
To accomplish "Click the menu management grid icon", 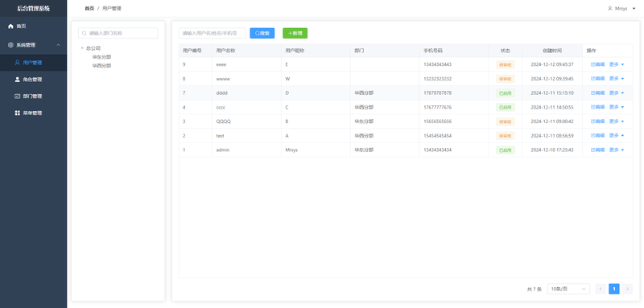I will click(x=17, y=113).
